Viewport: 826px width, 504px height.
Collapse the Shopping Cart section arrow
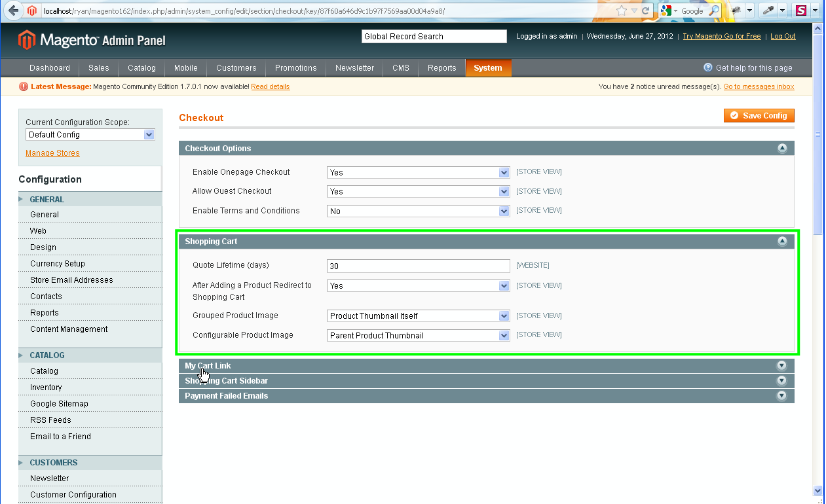782,242
